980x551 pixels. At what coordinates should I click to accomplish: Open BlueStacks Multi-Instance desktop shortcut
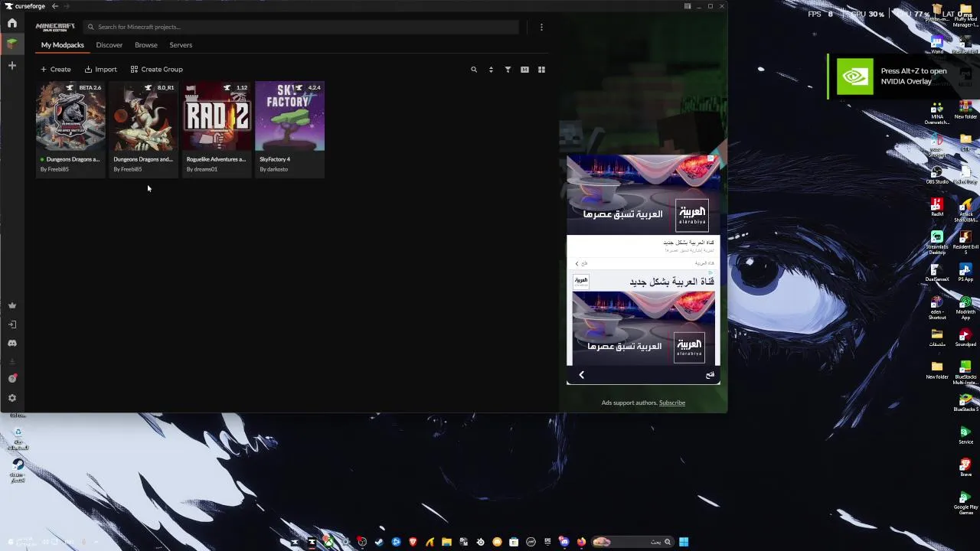[x=965, y=373]
